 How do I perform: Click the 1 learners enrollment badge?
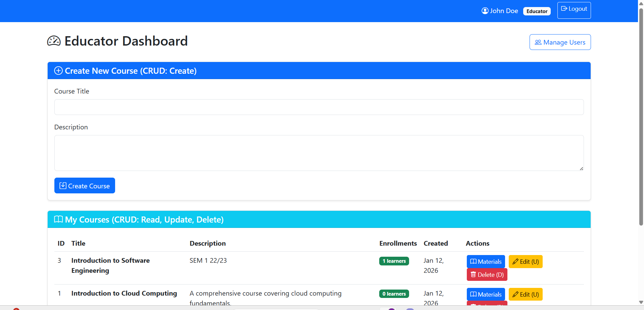[x=394, y=261]
